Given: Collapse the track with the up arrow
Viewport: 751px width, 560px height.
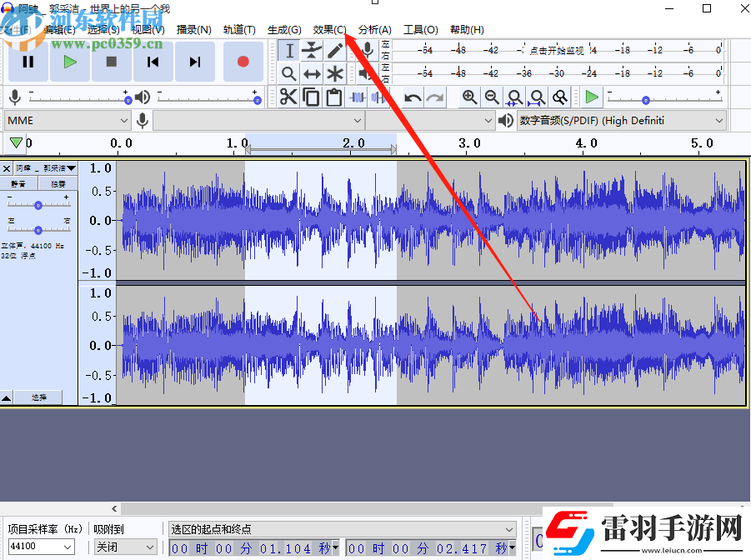Looking at the screenshot, I should [x=6, y=397].
